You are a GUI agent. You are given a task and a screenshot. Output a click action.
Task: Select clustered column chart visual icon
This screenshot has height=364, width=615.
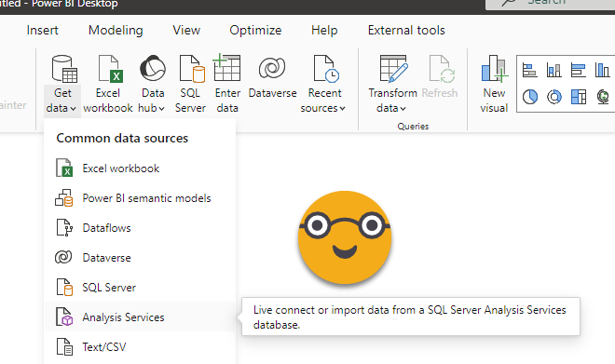click(602, 71)
